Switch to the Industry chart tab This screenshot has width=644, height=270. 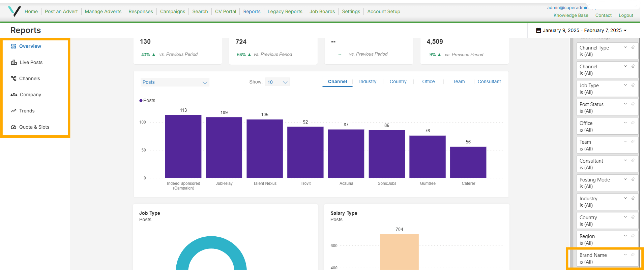tap(368, 81)
